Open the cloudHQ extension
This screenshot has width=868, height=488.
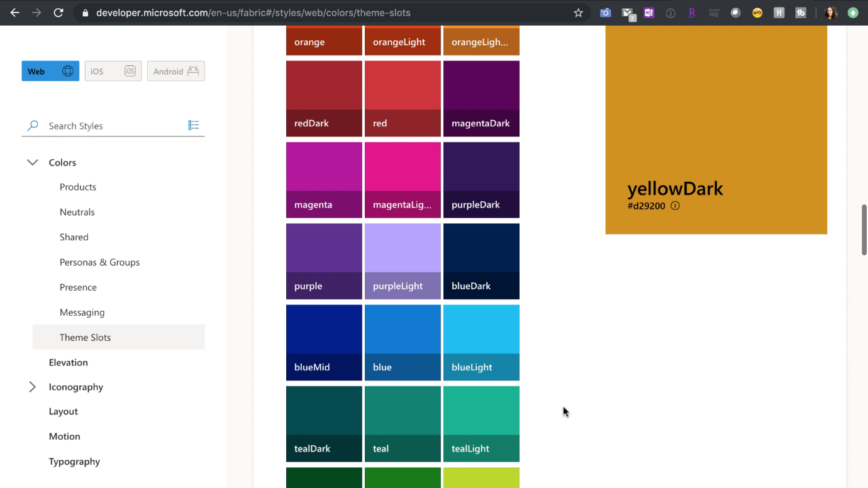click(x=714, y=13)
